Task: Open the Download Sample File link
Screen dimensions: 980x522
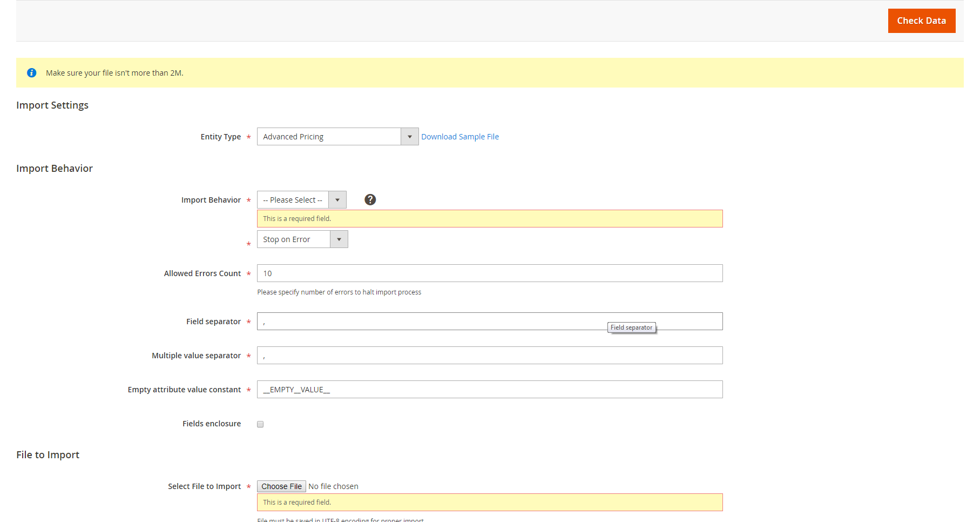Action: point(459,136)
